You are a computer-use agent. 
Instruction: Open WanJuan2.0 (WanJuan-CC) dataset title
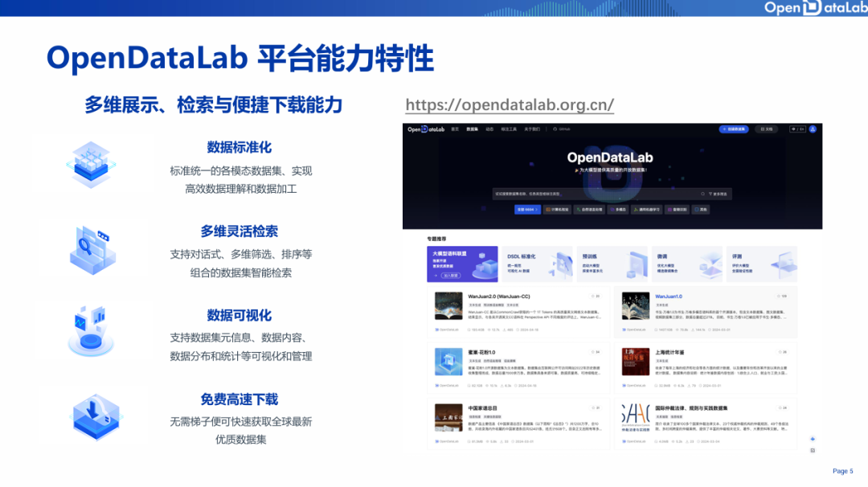[499, 297]
